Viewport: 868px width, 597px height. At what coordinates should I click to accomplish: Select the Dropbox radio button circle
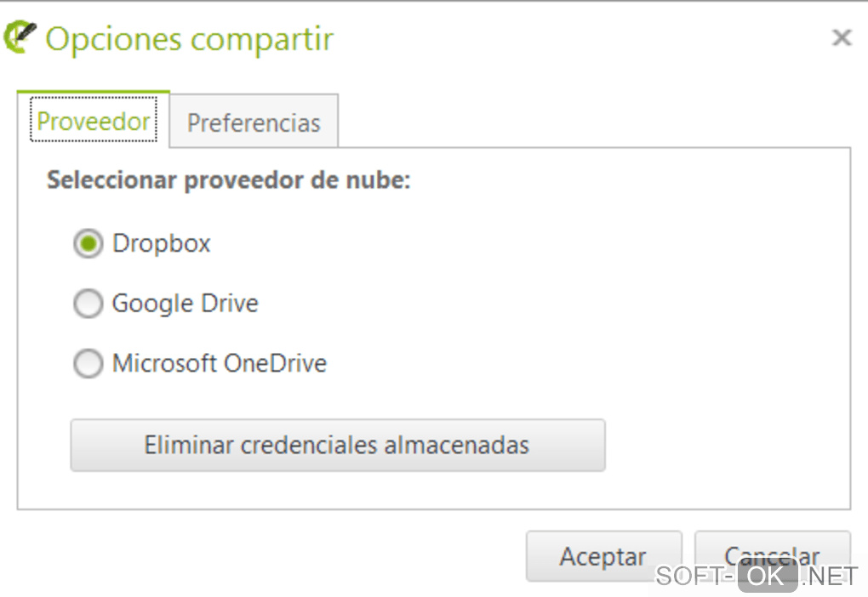click(x=88, y=244)
